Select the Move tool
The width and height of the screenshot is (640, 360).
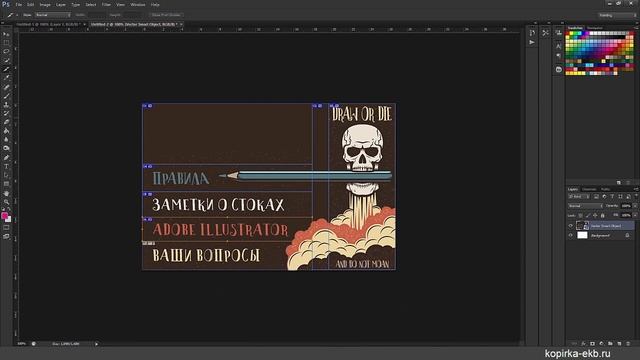point(6,34)
